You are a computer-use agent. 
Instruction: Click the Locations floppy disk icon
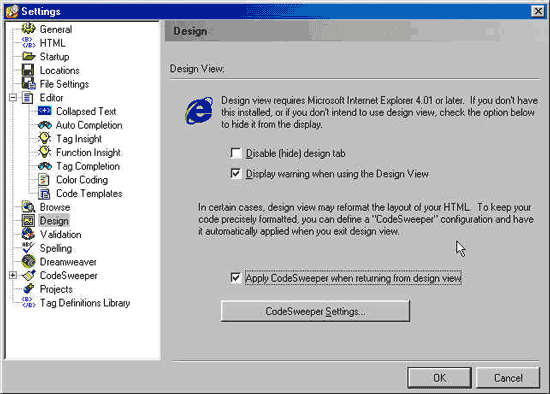tap(28, 70)
